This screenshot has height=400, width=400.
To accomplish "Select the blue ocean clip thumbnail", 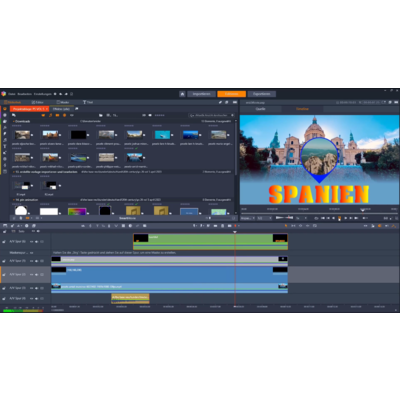I will pos(191,135).
